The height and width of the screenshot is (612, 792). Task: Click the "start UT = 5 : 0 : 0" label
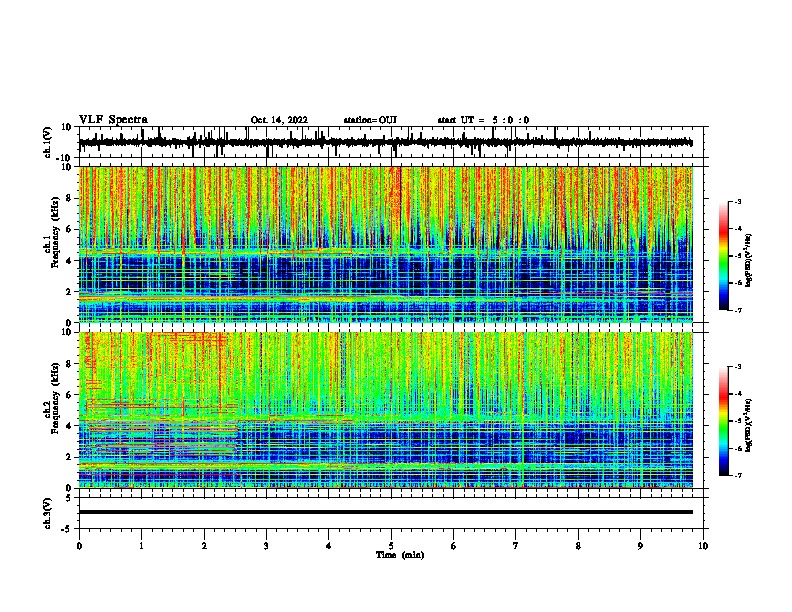pyautogui.click(x=483, y=120)
